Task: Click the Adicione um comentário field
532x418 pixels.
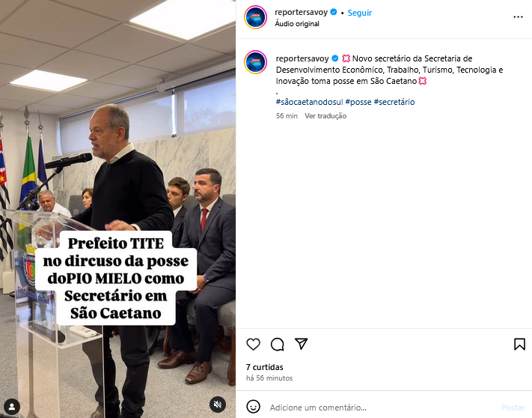Action: point(382,407)
